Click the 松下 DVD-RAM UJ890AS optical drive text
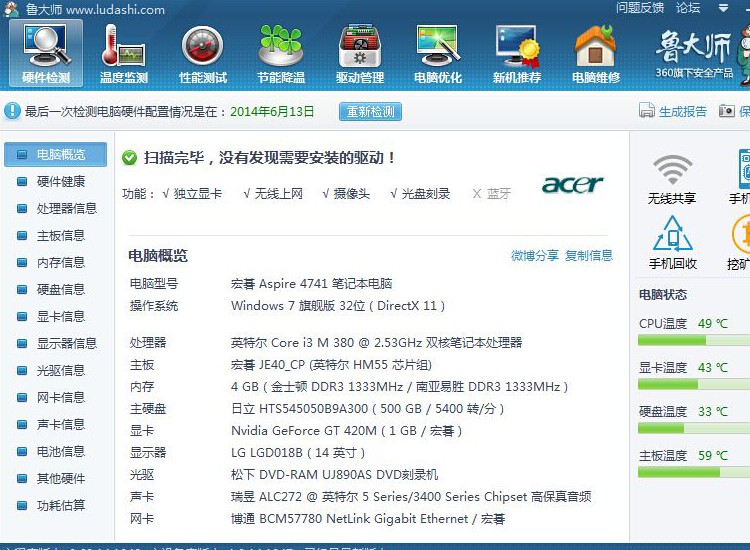Viewport: 750px width, 550px height. point(334,474)
